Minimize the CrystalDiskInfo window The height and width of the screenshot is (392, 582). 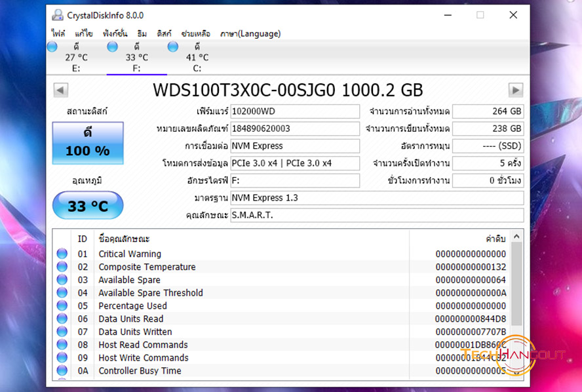pyautogui.click(x=448, y=15)
